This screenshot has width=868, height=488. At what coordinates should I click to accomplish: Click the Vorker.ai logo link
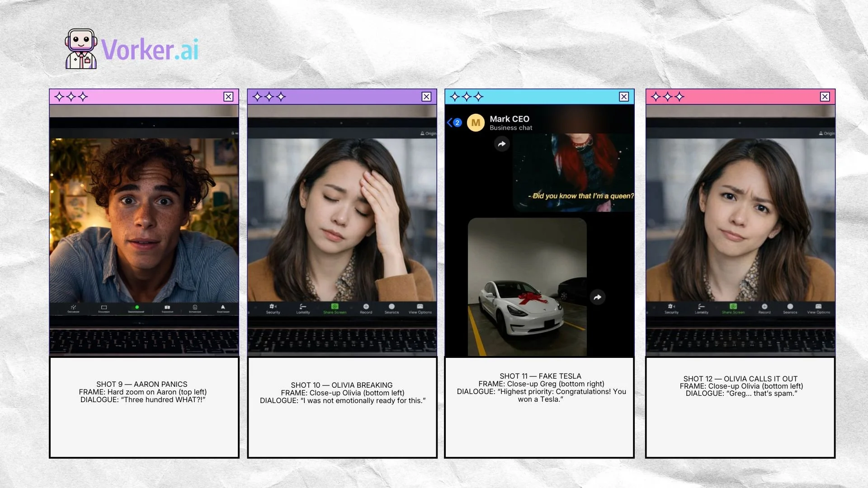click(x=149, y=47)
